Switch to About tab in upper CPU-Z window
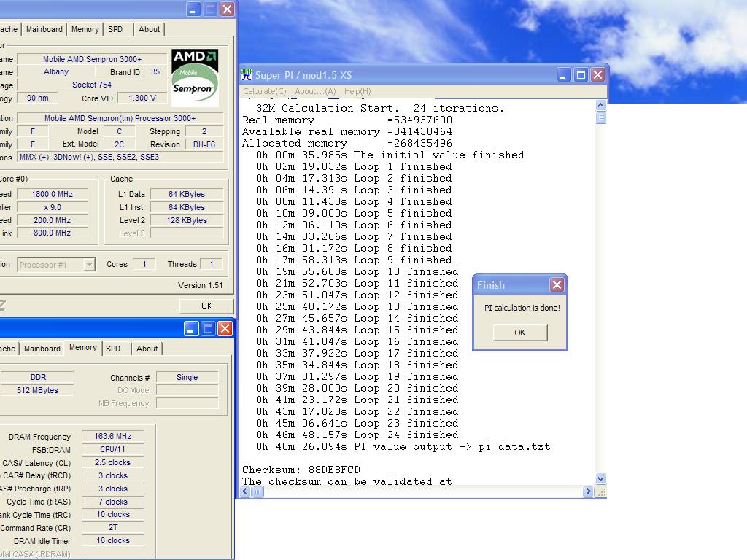 pyautogui.click(x=149, y=29)
